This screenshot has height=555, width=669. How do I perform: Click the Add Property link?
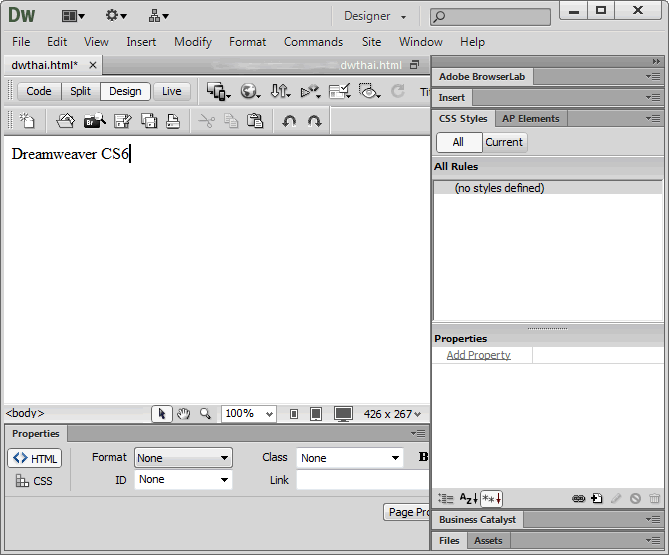tap(478, 355)
